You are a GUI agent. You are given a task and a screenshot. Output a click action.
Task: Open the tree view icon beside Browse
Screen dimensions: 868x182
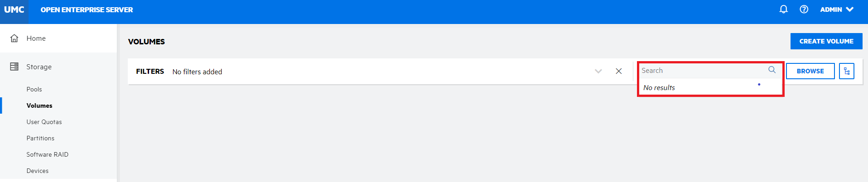(x=846, y=71)
